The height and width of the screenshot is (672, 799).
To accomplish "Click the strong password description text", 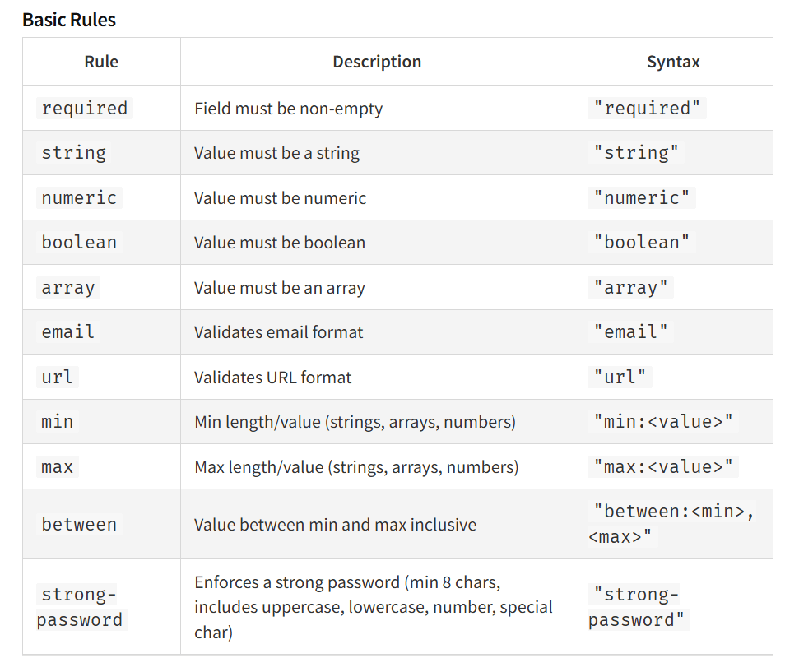I will click(x=373, y=607).
